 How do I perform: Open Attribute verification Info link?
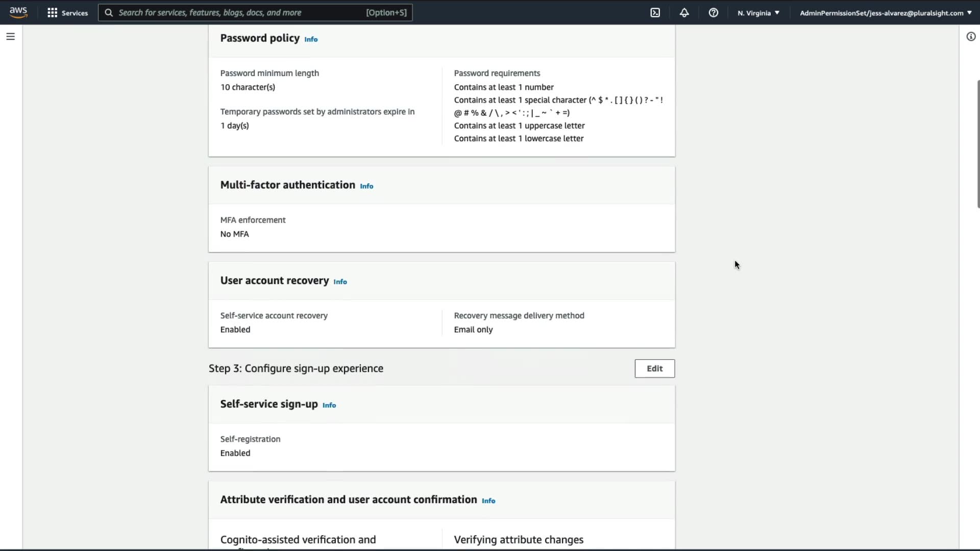[x=488, y=501]
